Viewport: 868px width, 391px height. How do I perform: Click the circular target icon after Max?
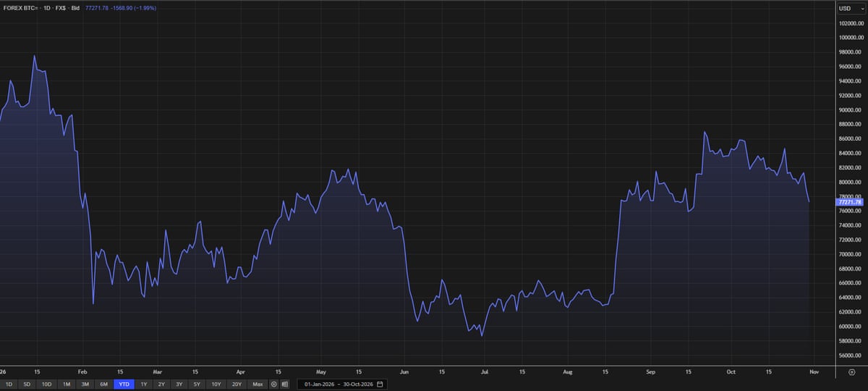pos(274,384)
